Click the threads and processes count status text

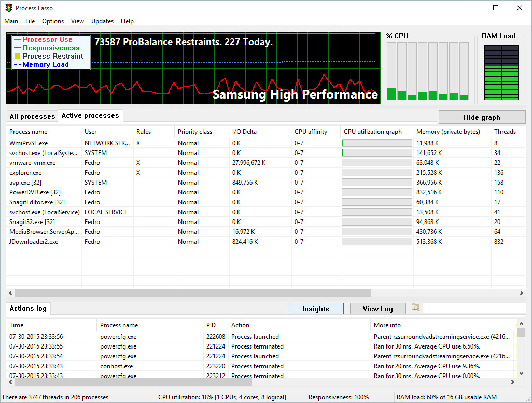pyautogui.click(x=55, y=397)
